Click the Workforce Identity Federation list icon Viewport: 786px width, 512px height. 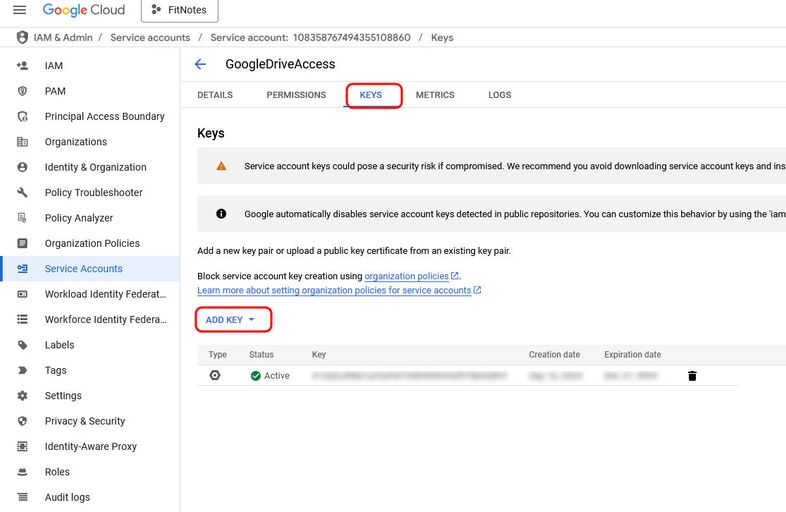[x=23, y=319]
